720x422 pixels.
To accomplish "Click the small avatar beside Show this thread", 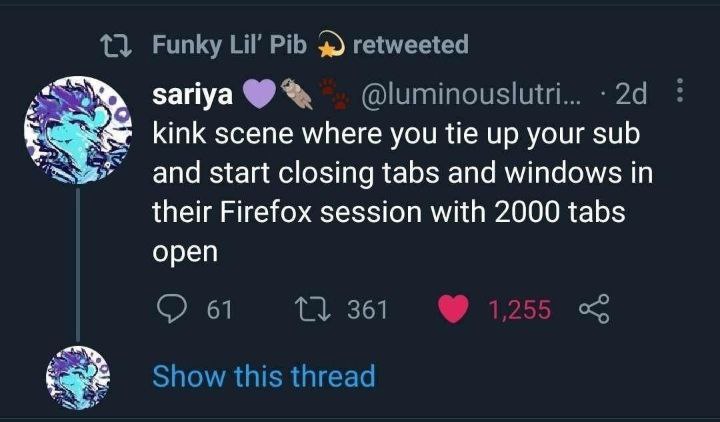I will 77,378.
